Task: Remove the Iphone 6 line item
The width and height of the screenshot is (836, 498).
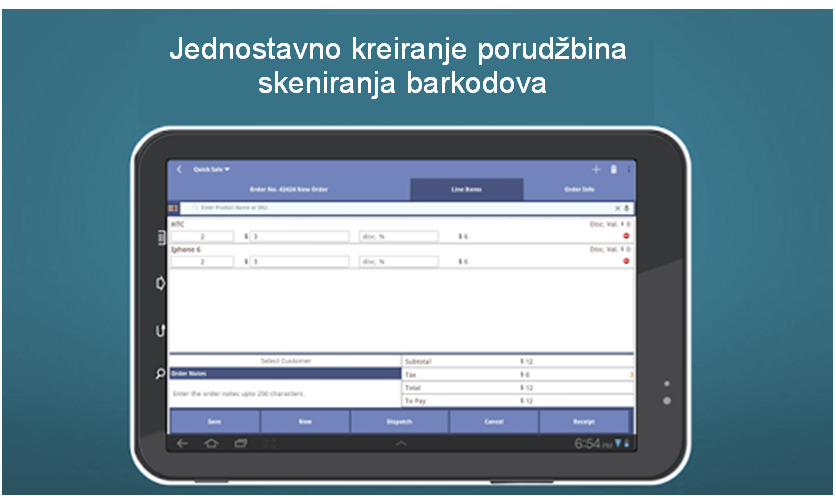Action: [627, 260]
